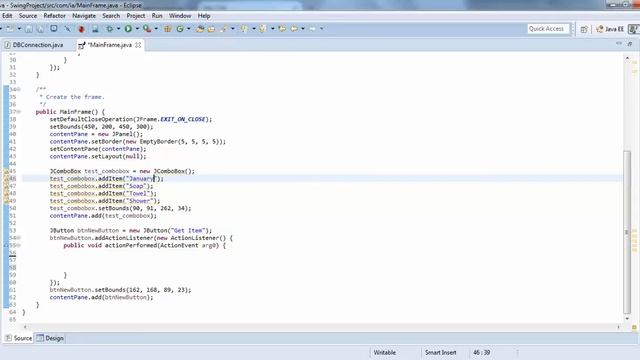Switch to Java EE perspective
The height and width of the screenshot is (360, 640).
click(x=610, y=29)
